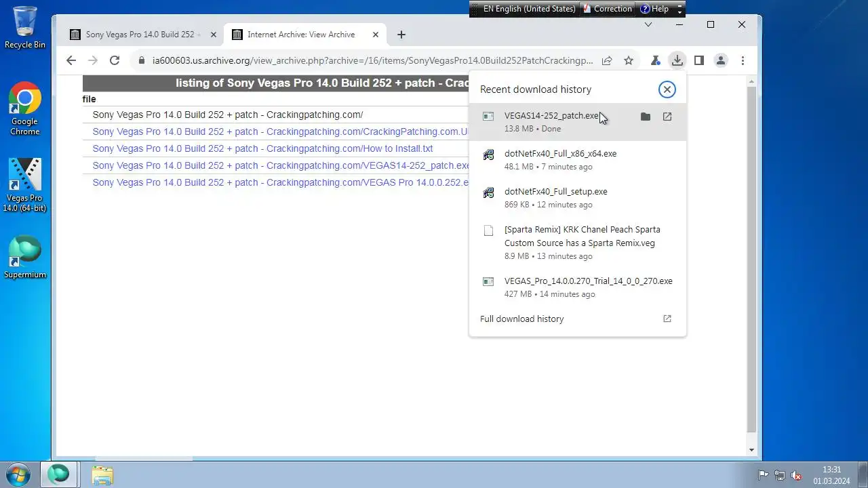
Task: Open the Chrome Labs flask icon
Action: 655,60
